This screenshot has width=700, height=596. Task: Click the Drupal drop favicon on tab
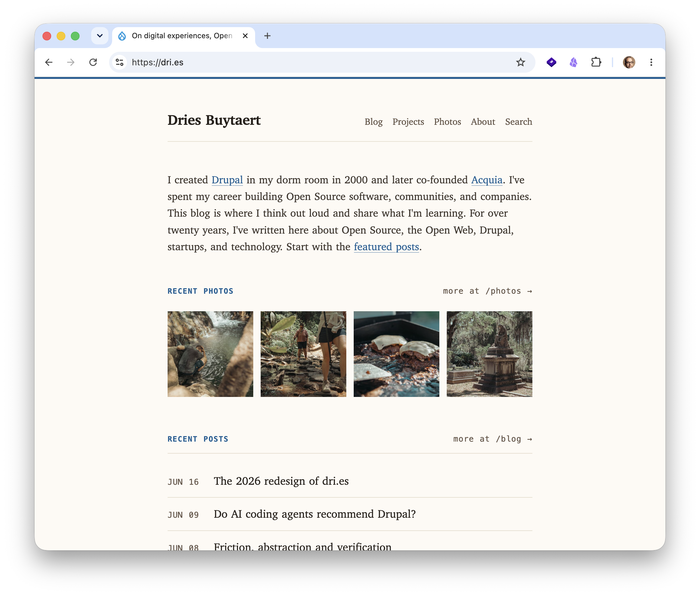click(122, 36)
